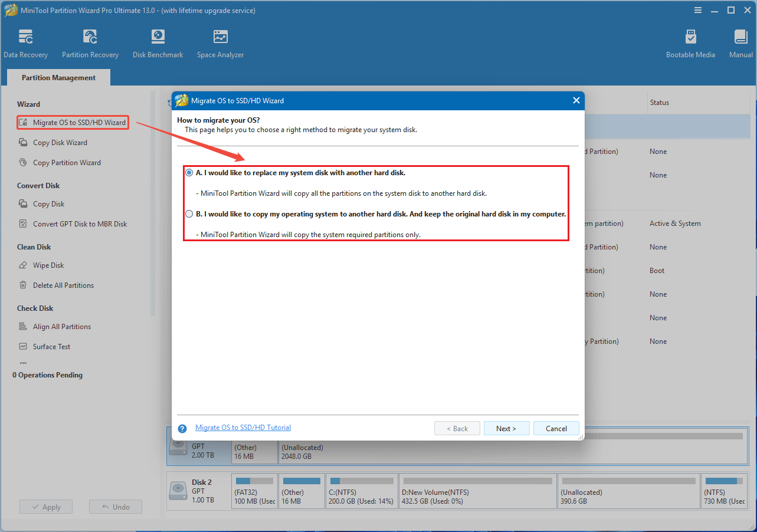Open the Migrate OS to SSD/HD Tutorial link
Screen dimensions: 757x532
(243, 428)
